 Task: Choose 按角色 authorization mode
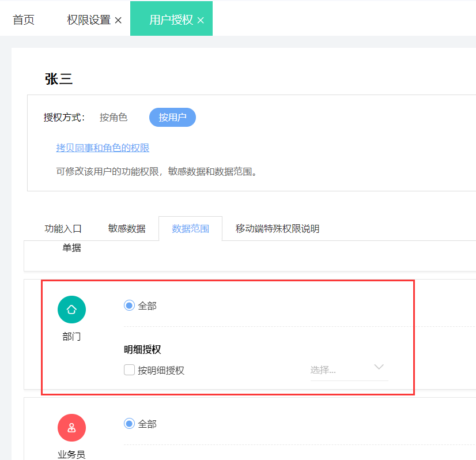(x=114, y=118)
